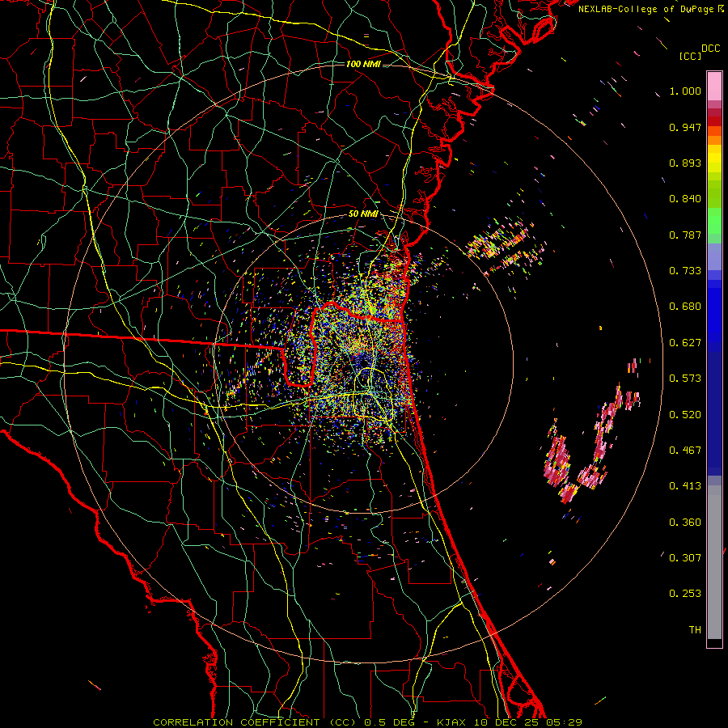Click the NEXLAB-College of DuPage label
This screenshot has width=728, height=728.
point(647,9)
